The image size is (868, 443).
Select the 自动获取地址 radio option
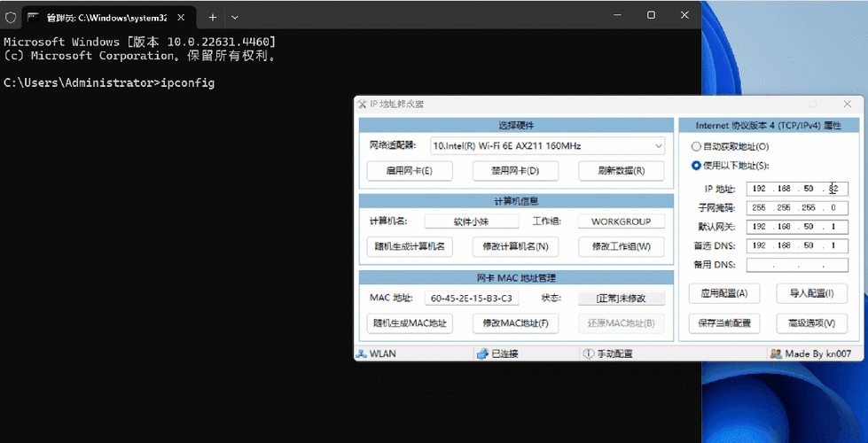click(696, 146)
